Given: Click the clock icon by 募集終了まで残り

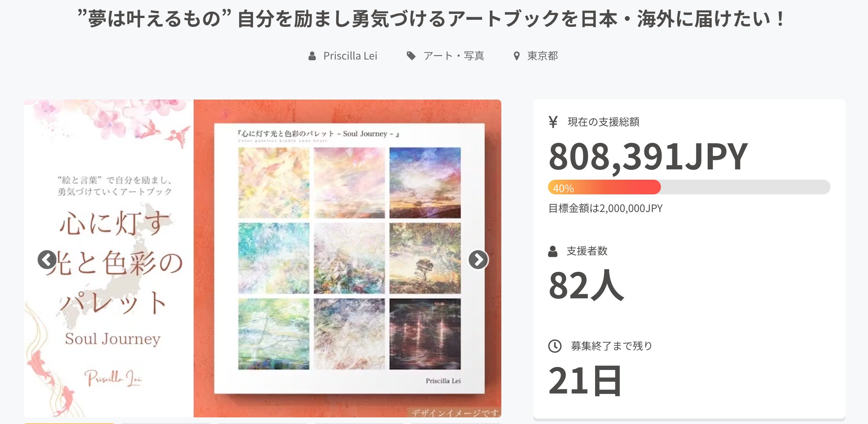Looking at the screenshot, I should (555, 346).
